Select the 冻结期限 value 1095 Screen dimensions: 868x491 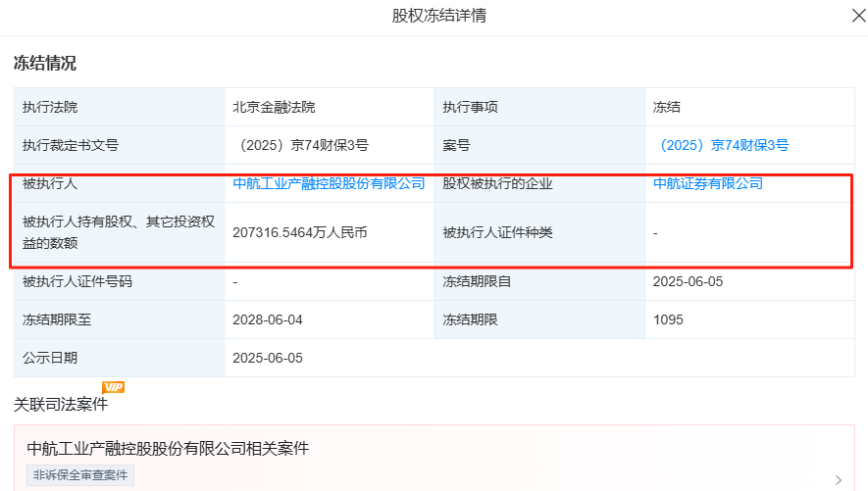(x=668, y=319)
